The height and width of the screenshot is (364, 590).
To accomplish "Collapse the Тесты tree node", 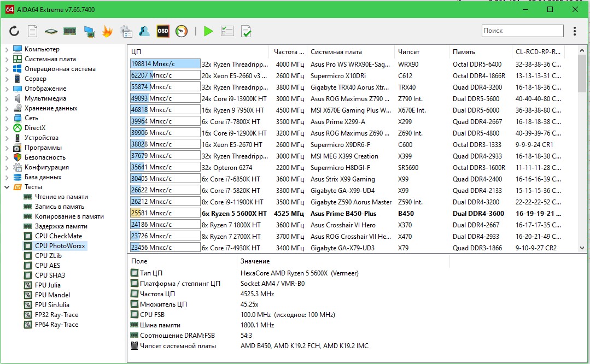I will click(x=7, y=187).
